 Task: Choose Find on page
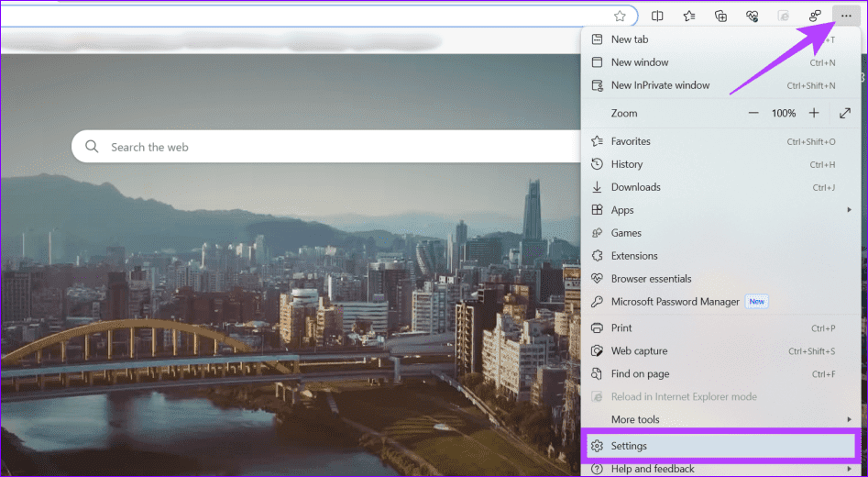coord(720,374)
